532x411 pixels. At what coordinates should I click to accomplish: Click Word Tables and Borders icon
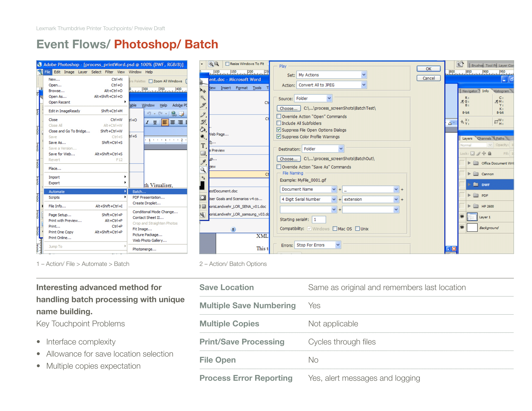click(x=181, y=114)
